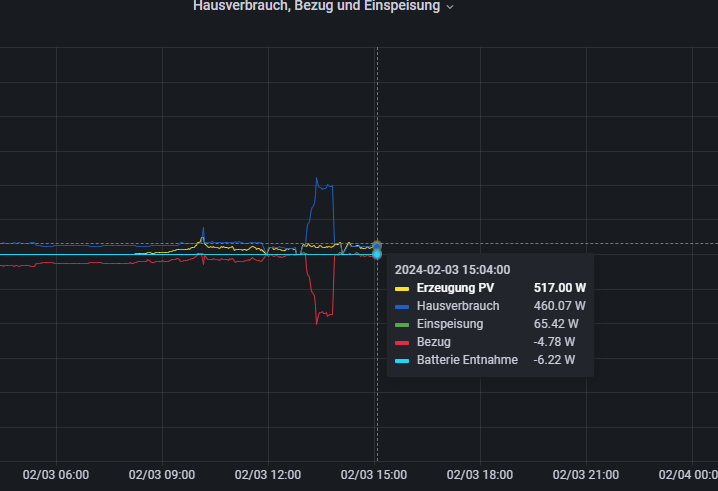Click the tooltip timestamp 2024-02-03 15:04:00
718x491 pixels.
pos(452,269)
